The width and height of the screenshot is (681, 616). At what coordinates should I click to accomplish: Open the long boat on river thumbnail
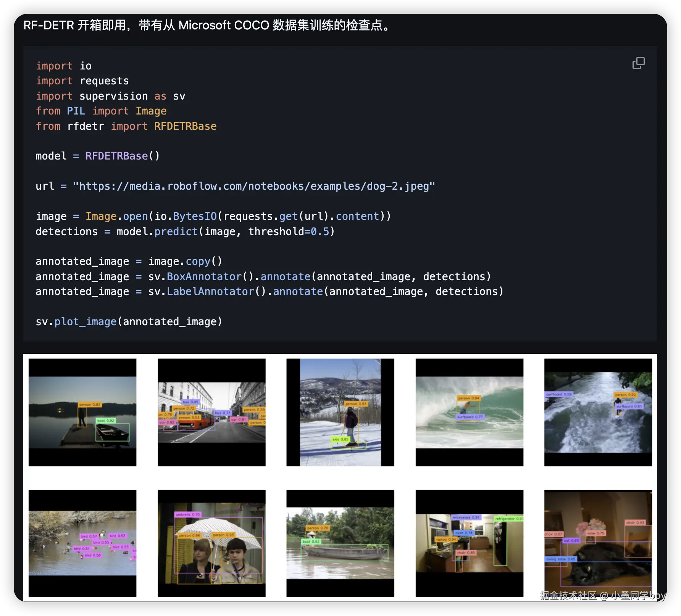point(340,543)
